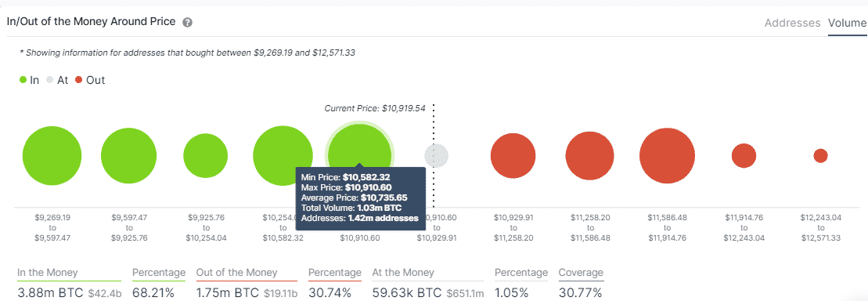Click the In the Money heading

coord(48,273)
